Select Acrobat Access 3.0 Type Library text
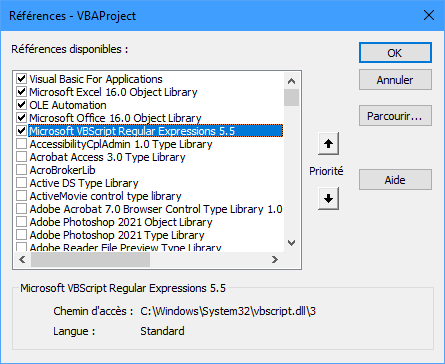The image size is (445, 364). click(x=107, y=157)
